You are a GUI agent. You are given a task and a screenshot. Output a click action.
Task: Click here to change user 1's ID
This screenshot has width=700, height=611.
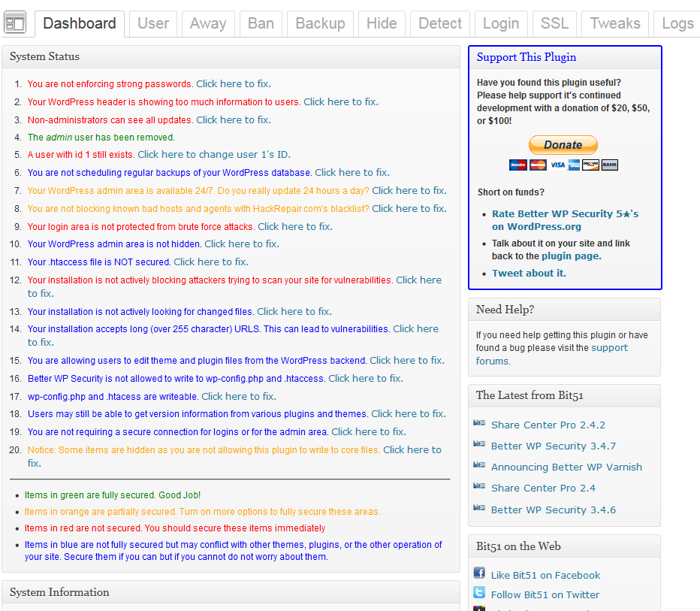click(214, 155)
